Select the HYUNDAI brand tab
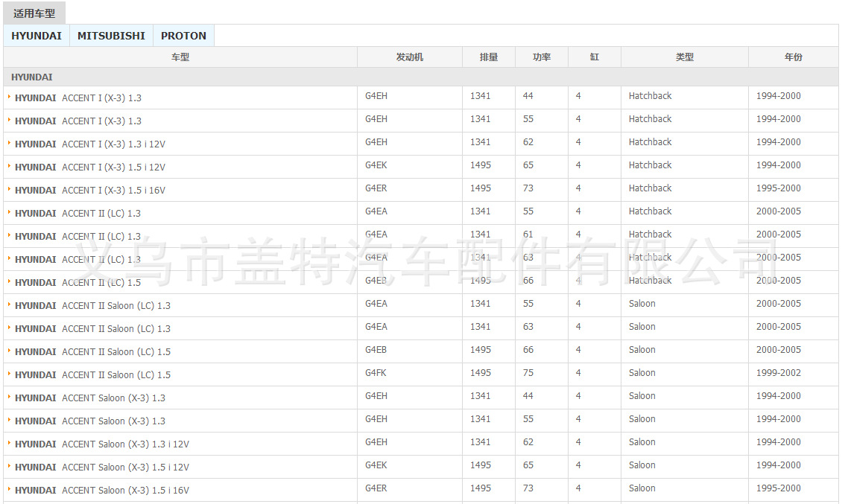Image resolution: width=848 pixels, height=504 pixels. [37, 36]
